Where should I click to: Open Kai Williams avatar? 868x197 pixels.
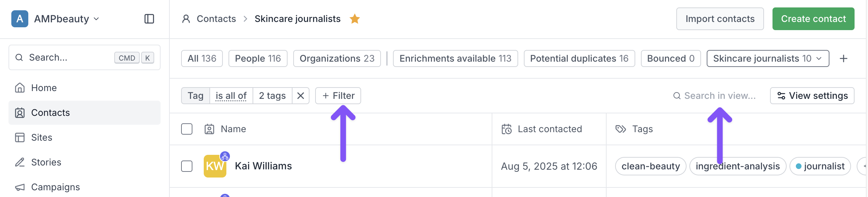[x=215, y=166]
